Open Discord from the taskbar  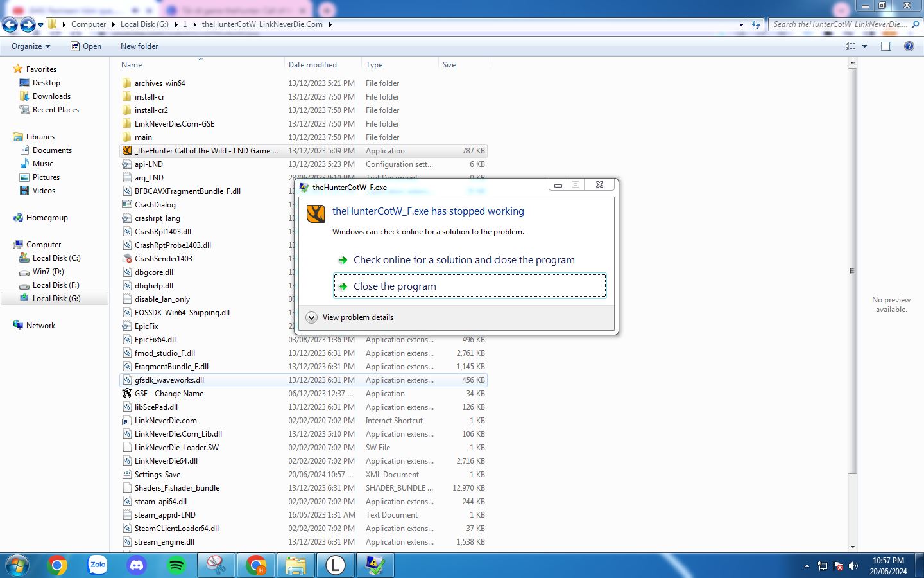click(137, 565)
